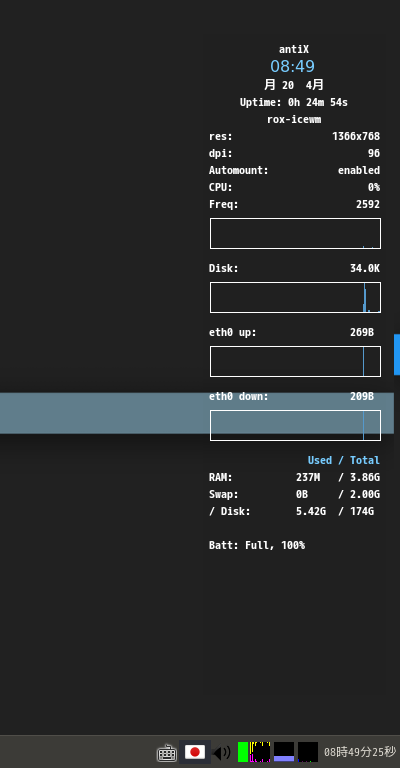Click the 'antiX' title text
400x768 pixels.
coord(294,49)
